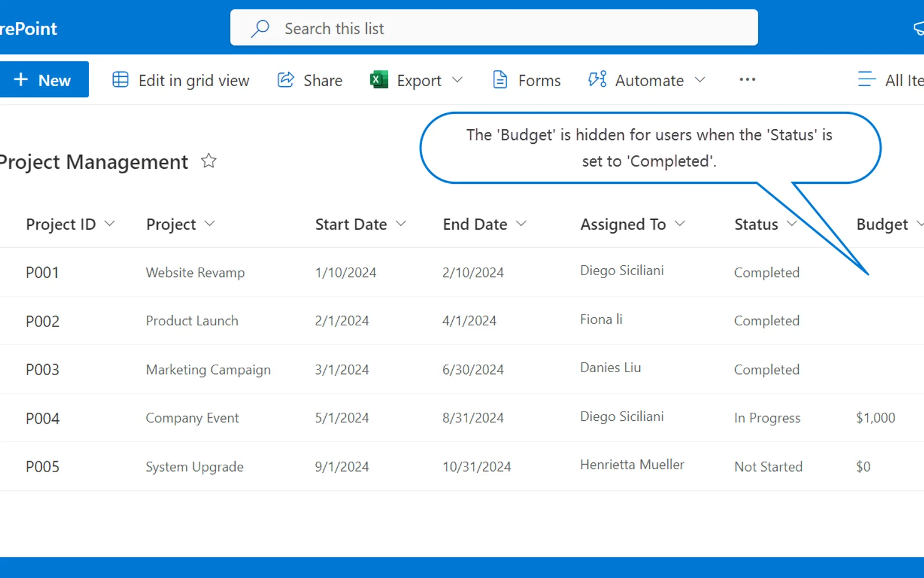Viewport: 924px width, 578px height.
Task: Click the P004 project ID
Action: (x=42, y=418)
